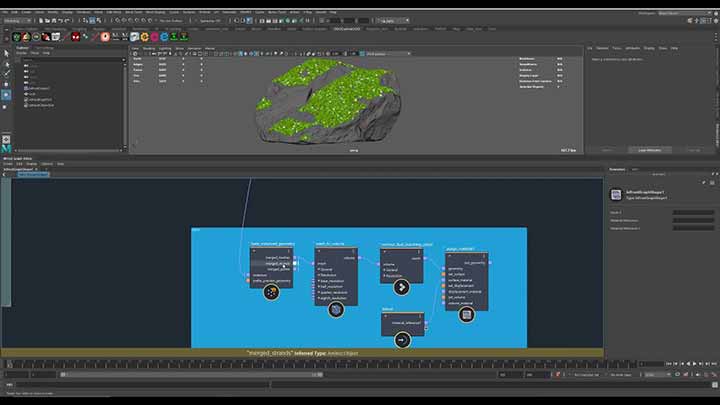Image resolution: width=720 pixels, height=405 pixels.
Task: Click the first node's round particles icon
Action: [x=271, y=292]
